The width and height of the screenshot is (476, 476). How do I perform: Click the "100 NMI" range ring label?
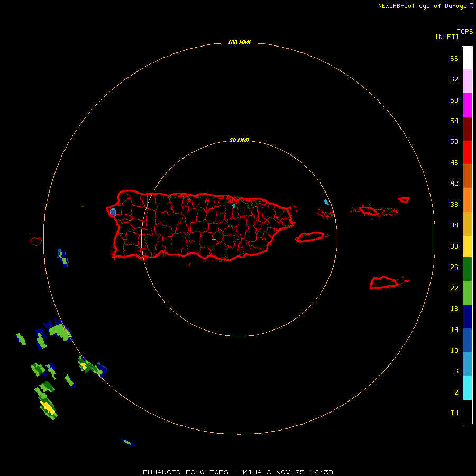tap(239, 42)
